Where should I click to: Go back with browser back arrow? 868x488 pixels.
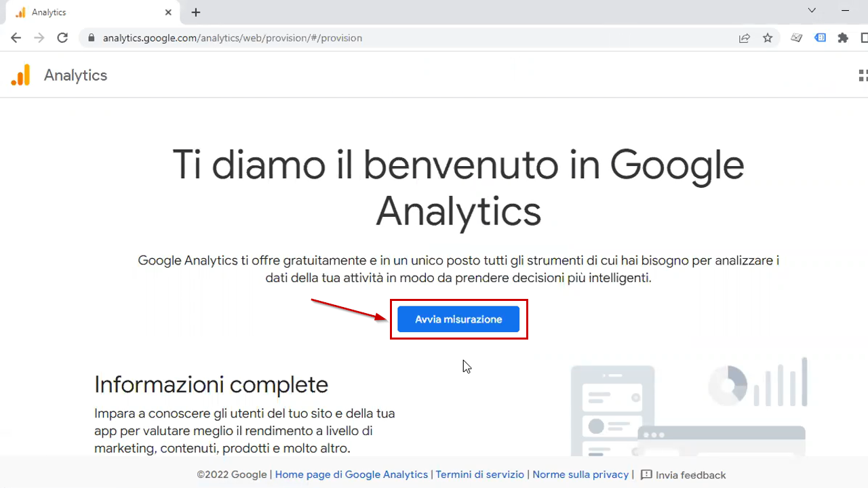click(16, 38)
